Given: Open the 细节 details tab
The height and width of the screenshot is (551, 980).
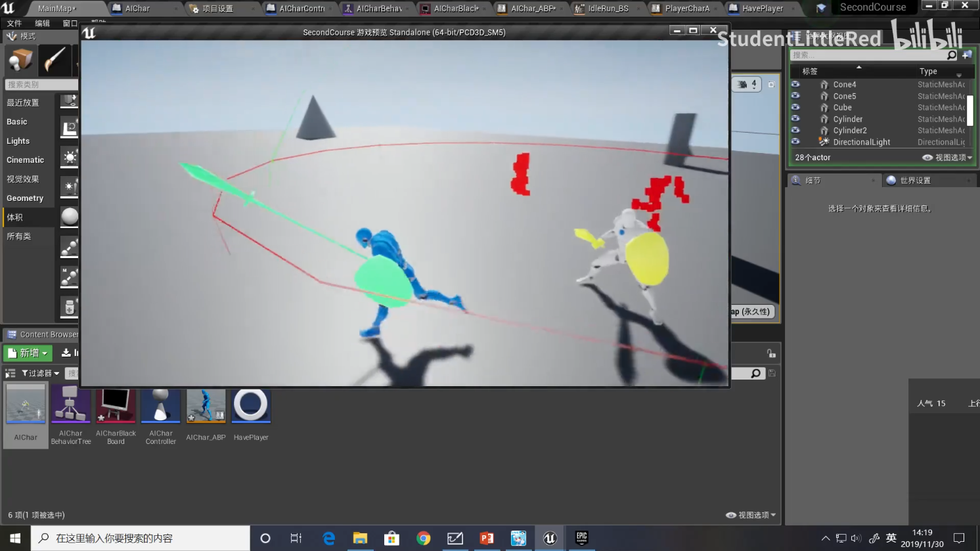Looking at the screenshot, I should point(813,181).
